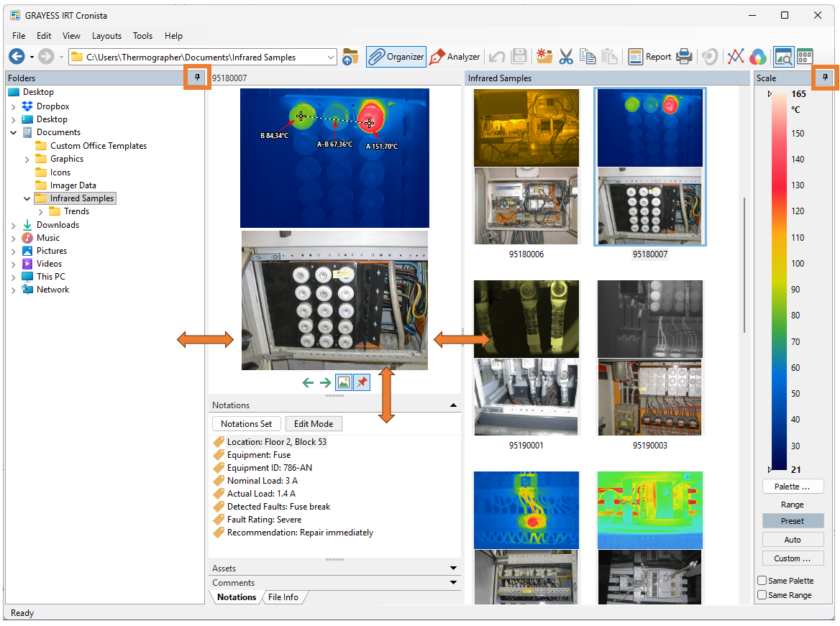Enable Same Range checkbox
840x626 pixels.
[762, 595]
